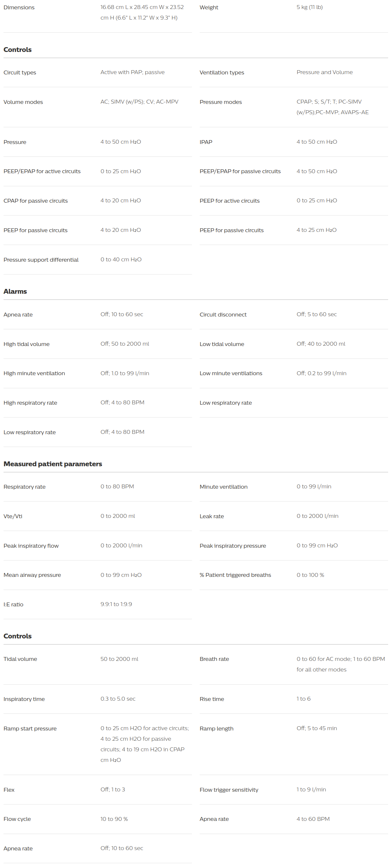Click the IPAP specification label

point(206,142)
